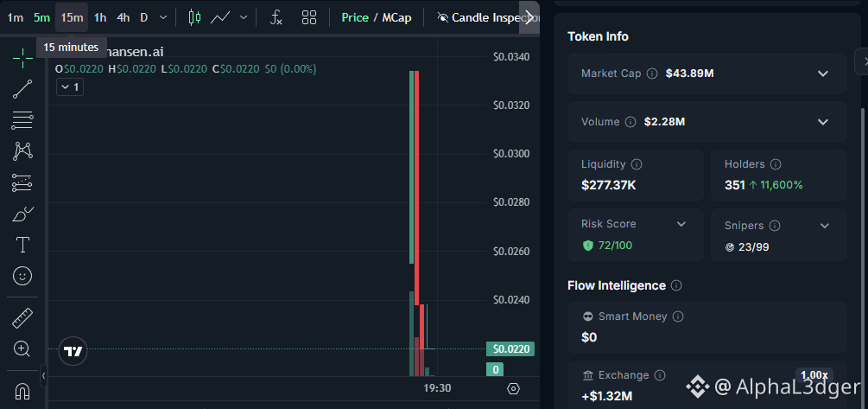This screenshot has height=409, width=868.
Task: Toggle chart to MCap display
Action: click(397, 17)
